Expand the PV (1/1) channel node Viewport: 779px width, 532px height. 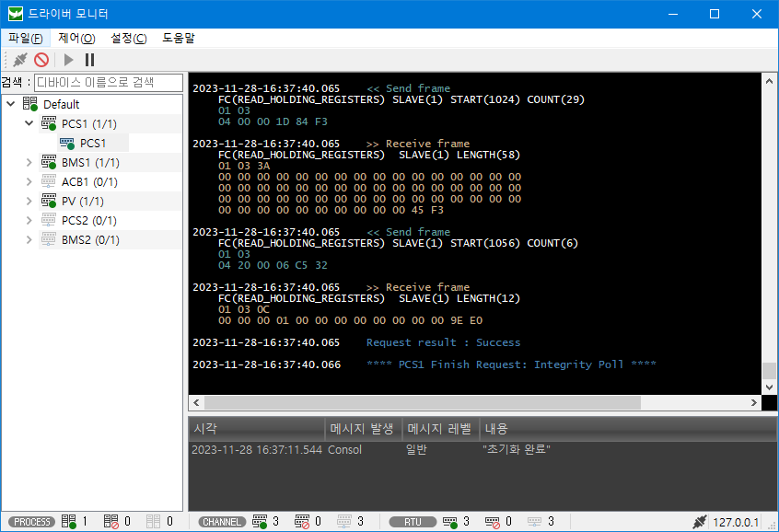[x=29, y=202]
